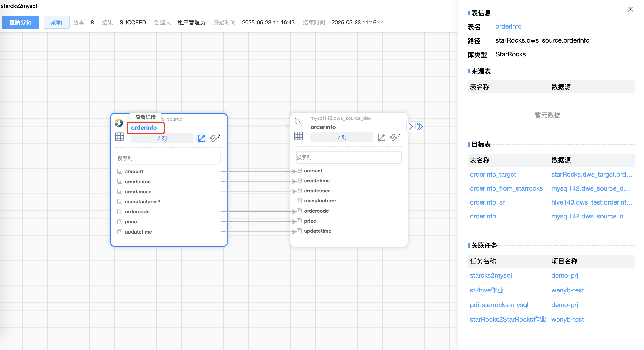Click the 刷新 button
The width and height of the screenshot is (644, 350).
[57, 23]
